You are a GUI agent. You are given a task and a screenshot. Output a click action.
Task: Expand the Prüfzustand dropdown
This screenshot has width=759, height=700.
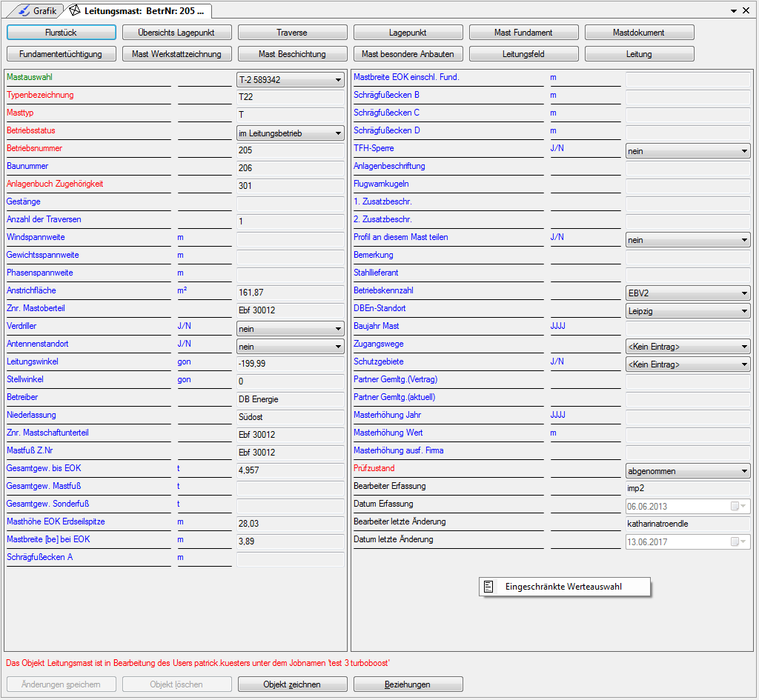pos(744,471)
